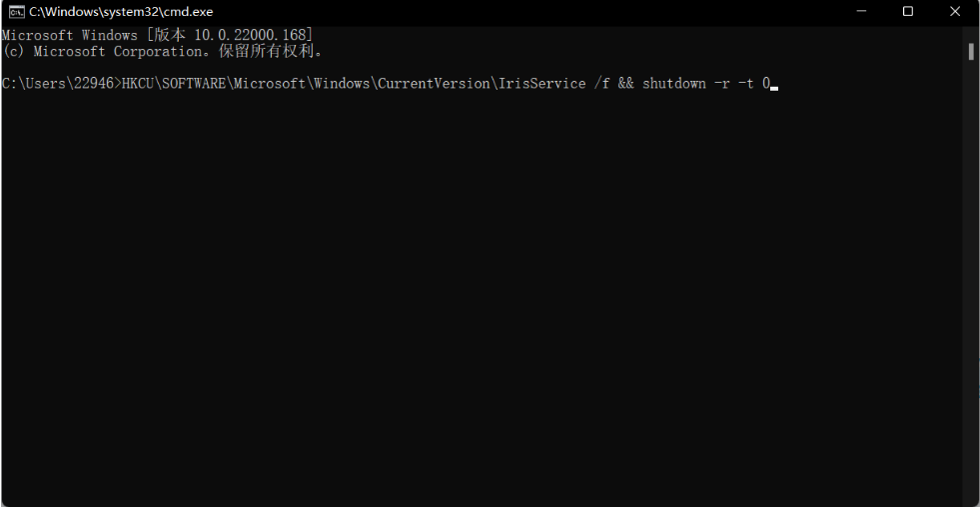Click the vertical scrollbar thumb

tap(971, 51)
